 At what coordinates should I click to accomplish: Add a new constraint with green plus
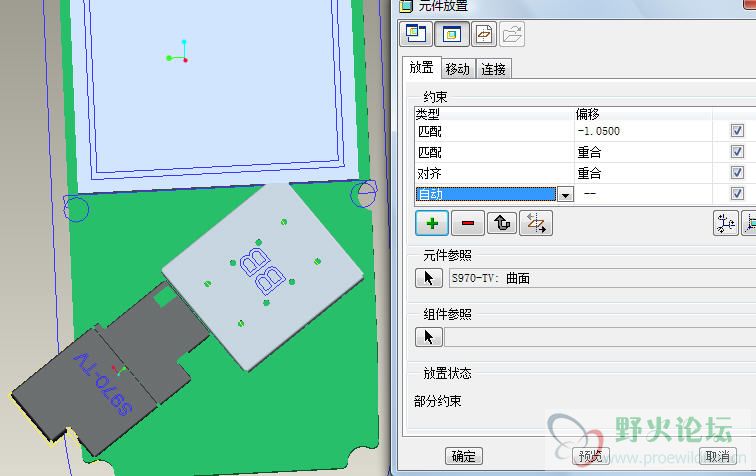pyautogui.click(x=432, y=223)
